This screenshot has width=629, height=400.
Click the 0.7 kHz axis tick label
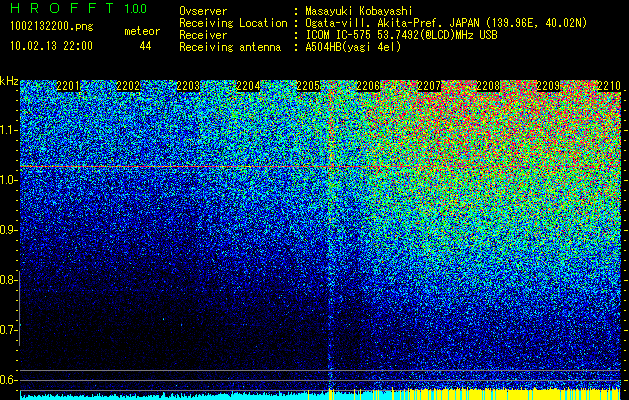click(x=8, y=330)
